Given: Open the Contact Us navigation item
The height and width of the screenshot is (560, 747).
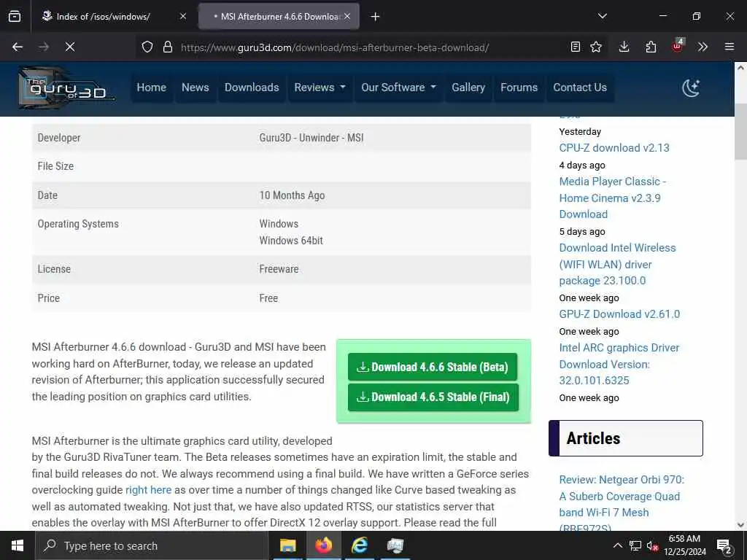Looking at the screenshot, I should click(580, 87).
